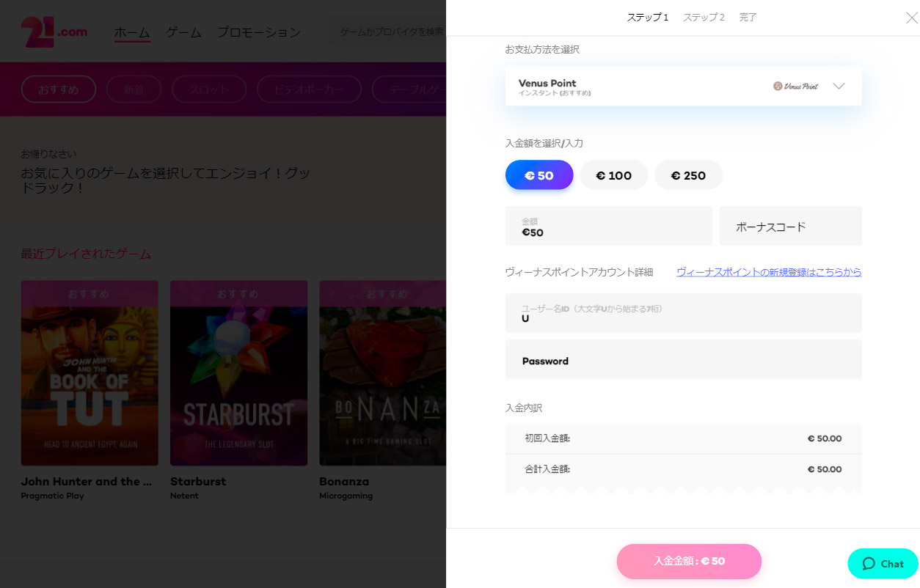The image size is (920, 588).
Task: Click the Starburst game title text
Action: 198,482
